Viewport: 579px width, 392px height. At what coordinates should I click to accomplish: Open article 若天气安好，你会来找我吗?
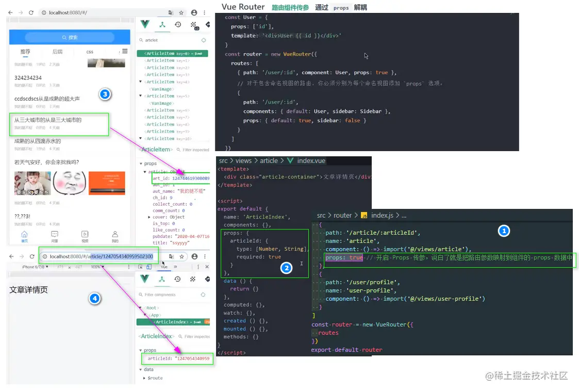(x=46, y=162)
